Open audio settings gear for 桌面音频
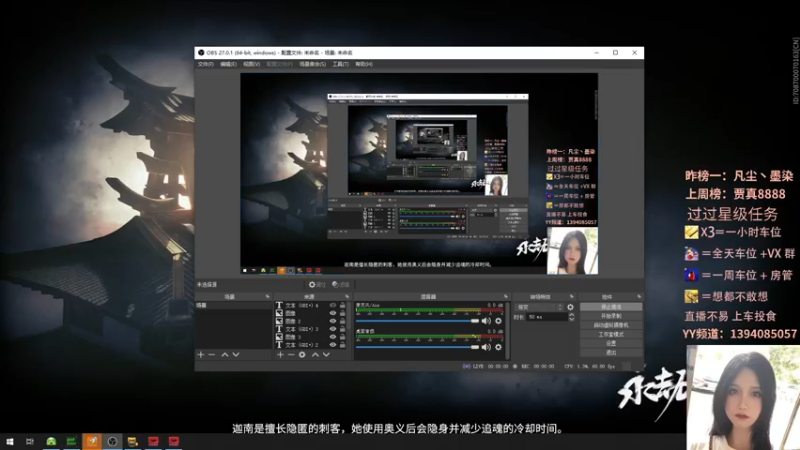800x450 pixels. click(x=498, y=347)
